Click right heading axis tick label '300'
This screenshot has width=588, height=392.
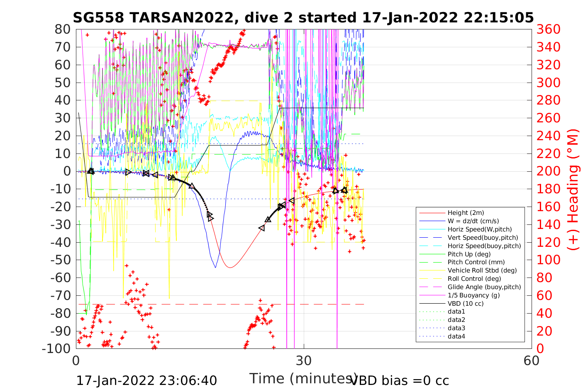(549, 82)
